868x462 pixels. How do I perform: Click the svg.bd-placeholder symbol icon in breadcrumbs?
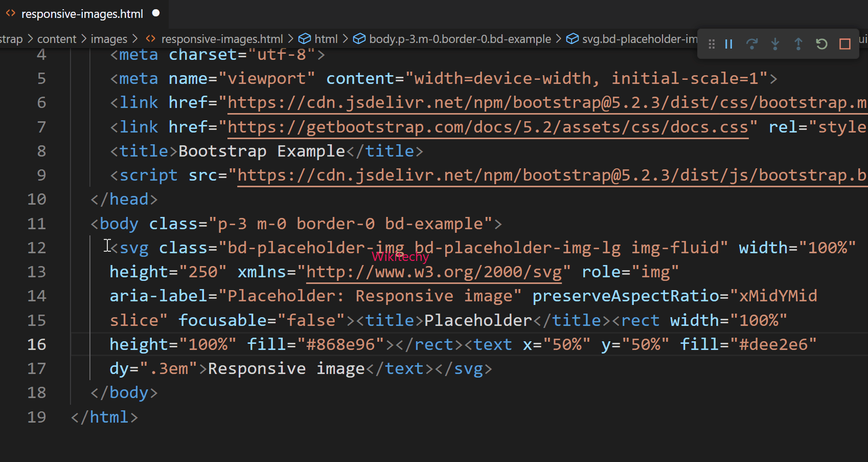pyautogui.click(x=572, y=38)
